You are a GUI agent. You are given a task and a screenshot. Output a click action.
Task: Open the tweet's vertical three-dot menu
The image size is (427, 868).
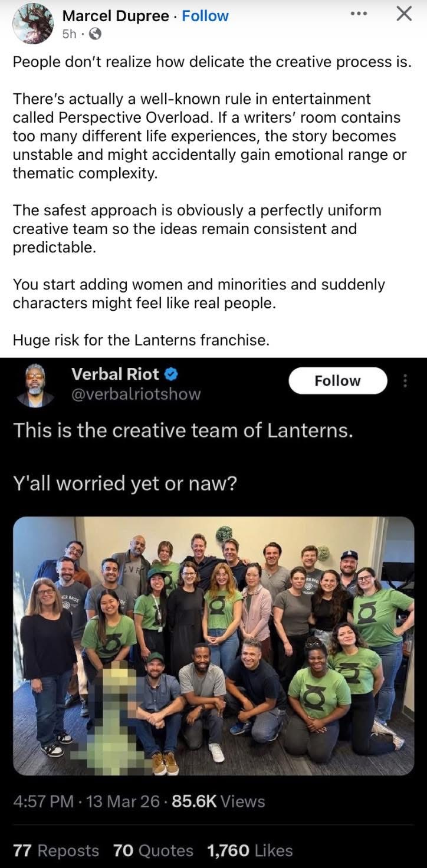(405, 381)
